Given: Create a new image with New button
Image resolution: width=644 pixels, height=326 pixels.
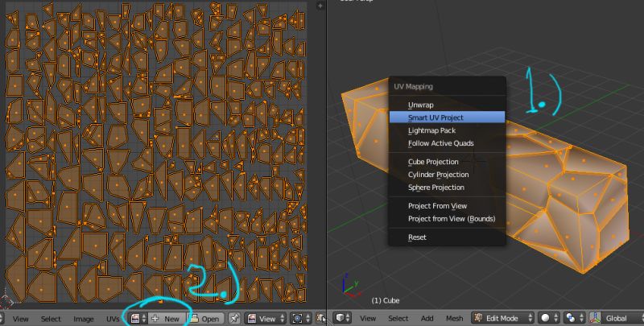Looking at the screenshot, I should tap(167, 319).
